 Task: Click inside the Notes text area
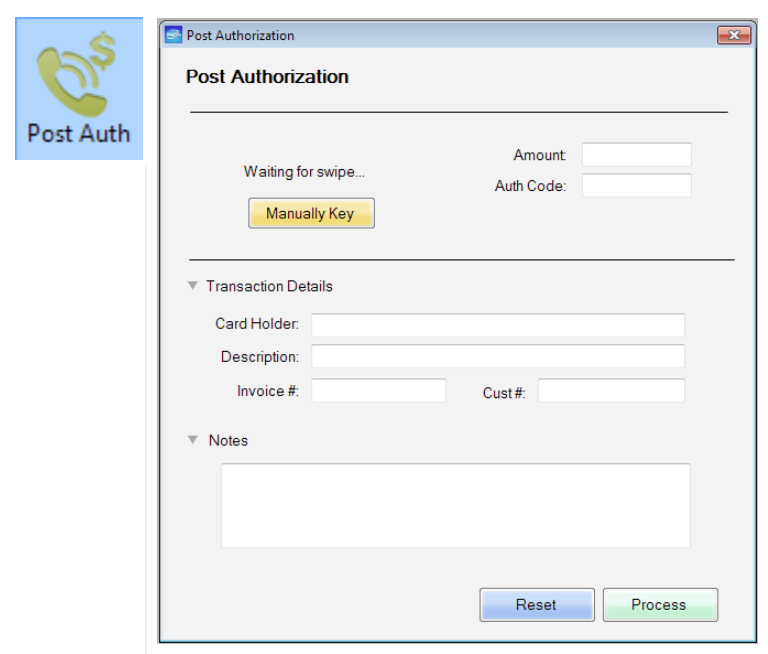(x=455, y=505)
